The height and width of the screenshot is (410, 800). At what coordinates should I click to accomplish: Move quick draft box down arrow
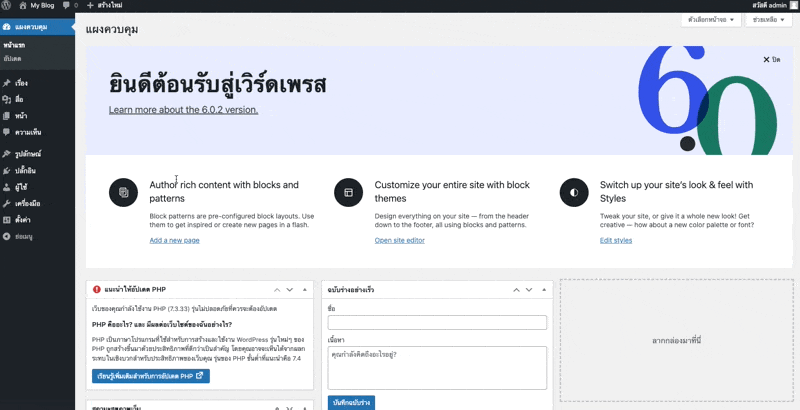point(529,290)
